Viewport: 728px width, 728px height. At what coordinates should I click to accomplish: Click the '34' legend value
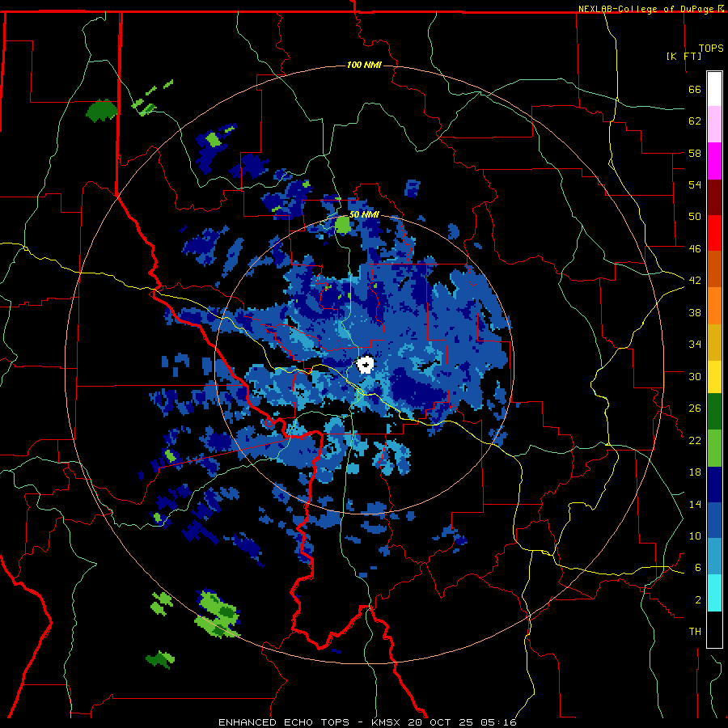click(695, 344)
